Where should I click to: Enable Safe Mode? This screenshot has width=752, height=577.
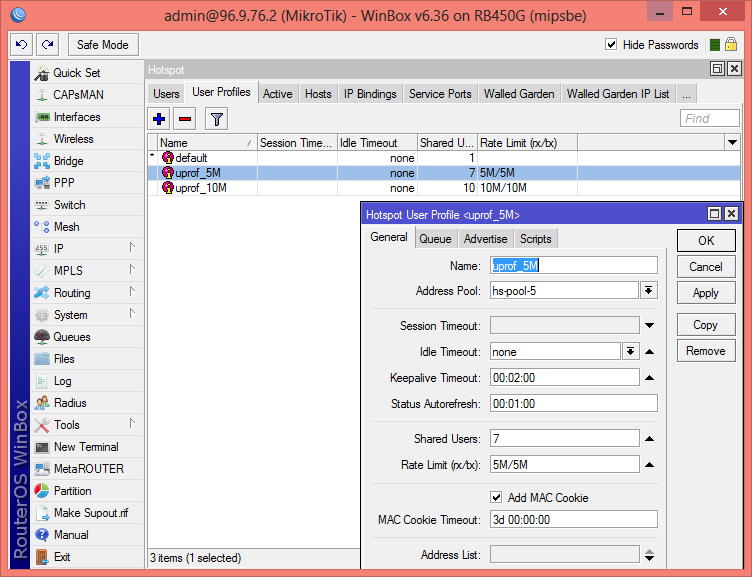coord(103,45)
